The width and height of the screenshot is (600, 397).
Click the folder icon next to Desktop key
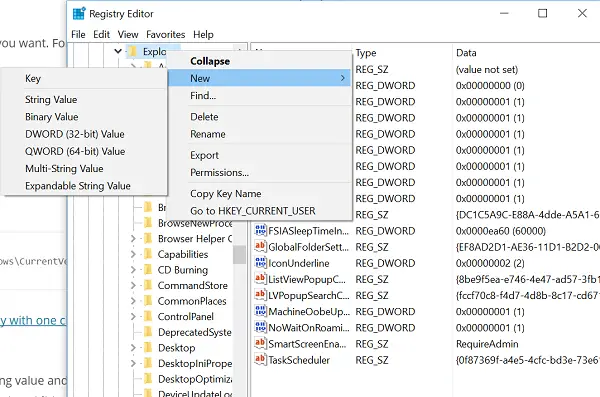coord(148,348)
